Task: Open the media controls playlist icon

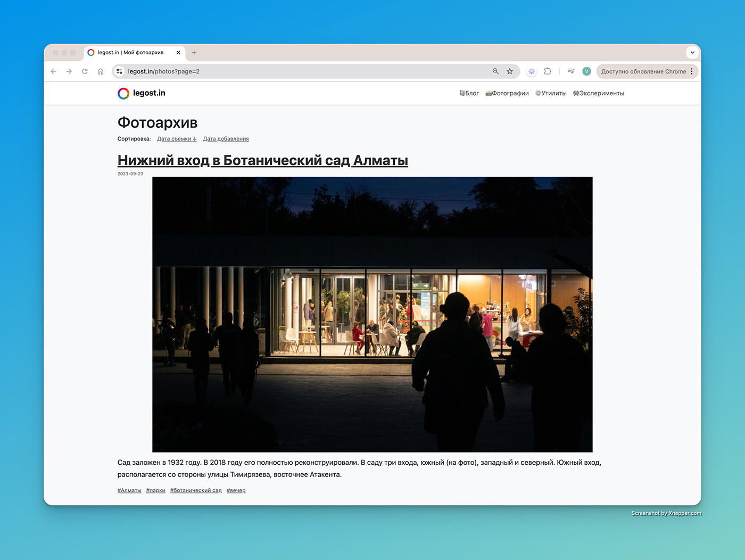Action: tap(571, 71)
